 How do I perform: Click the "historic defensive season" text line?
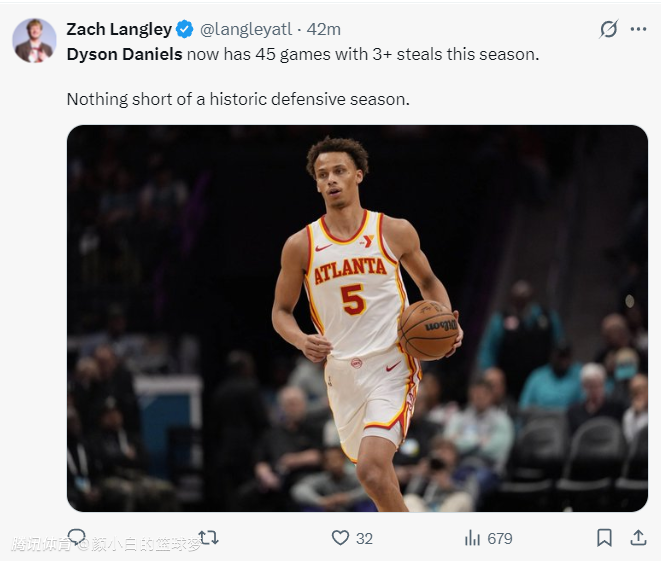pyautogui.click(x=238, y=99)
